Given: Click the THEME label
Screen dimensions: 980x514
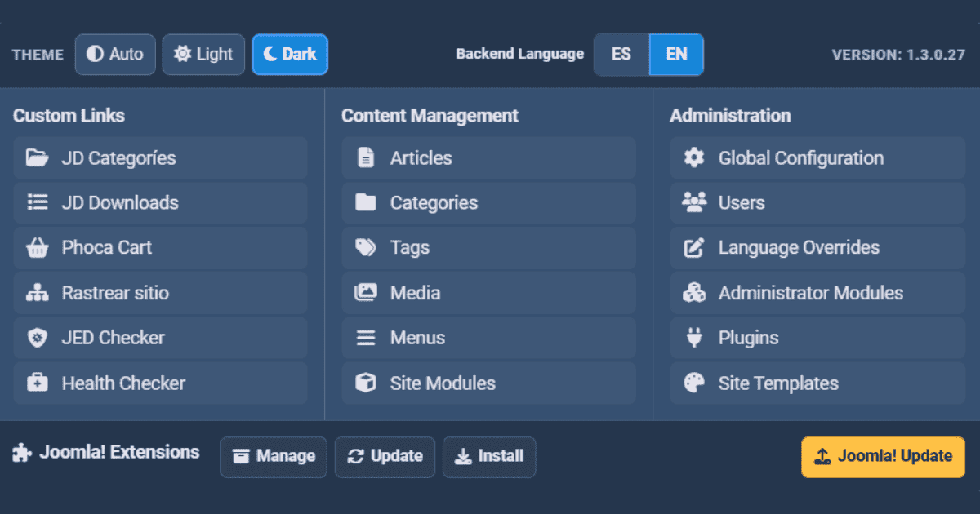Looking at the screenshot, I should tap(38, 55).
